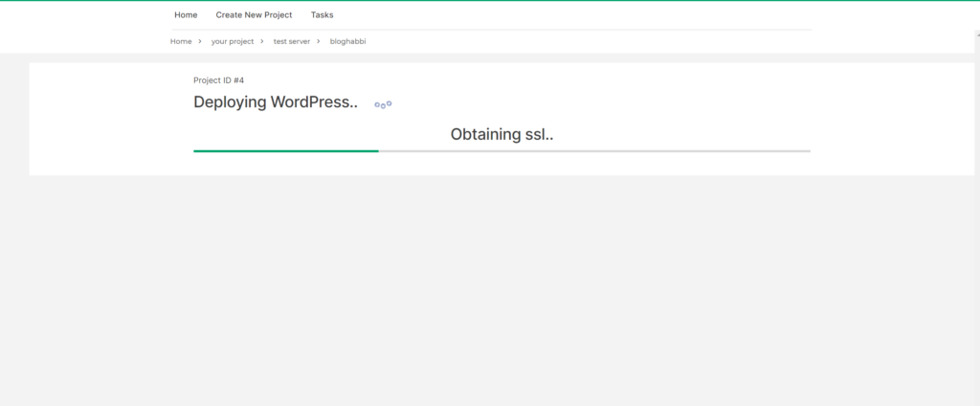Click the green page loading bar at top
This screenshot has height=406, width=980.
[x=490, y=1]
